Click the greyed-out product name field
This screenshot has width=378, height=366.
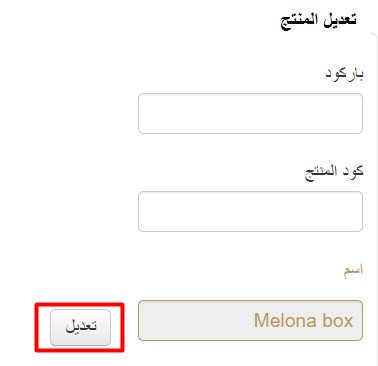pyautogui.click(x=250, y=320)
